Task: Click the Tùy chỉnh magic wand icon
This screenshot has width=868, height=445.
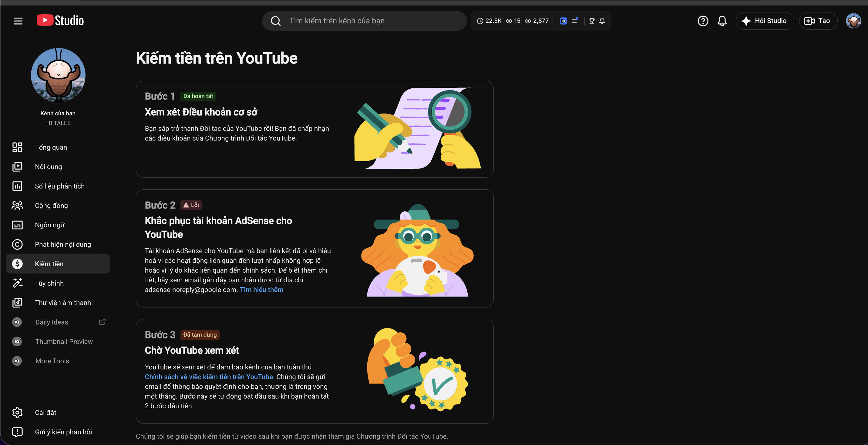Action: tap(17, 283)
